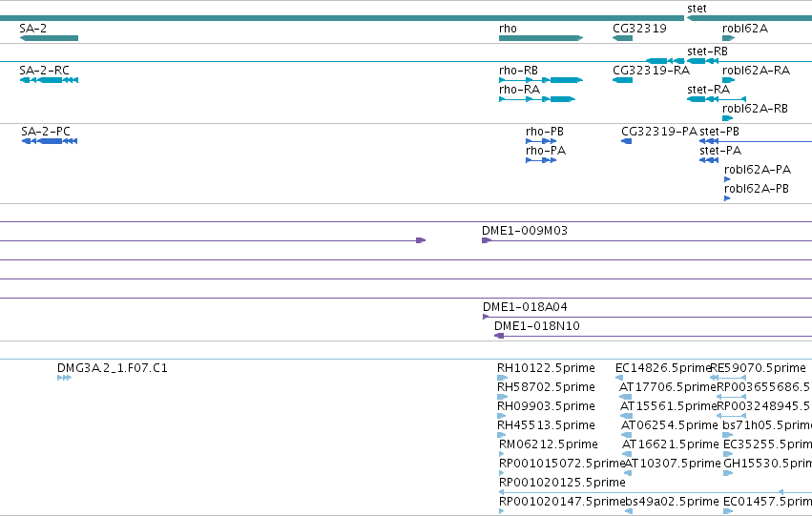The width and height of the screenshot is (812, 516).
Task: Click the stet gene label
Action: click(x=697, y=9)
